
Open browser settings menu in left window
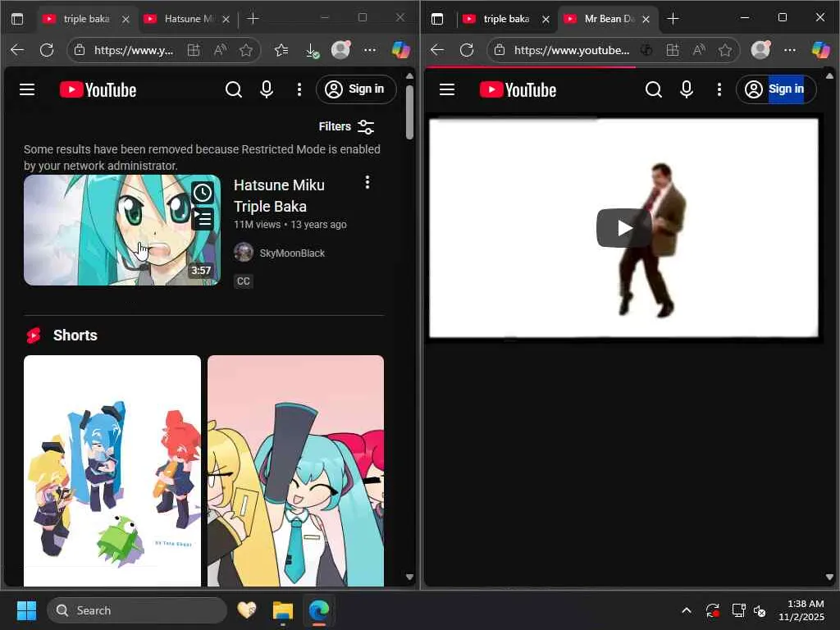370,50
